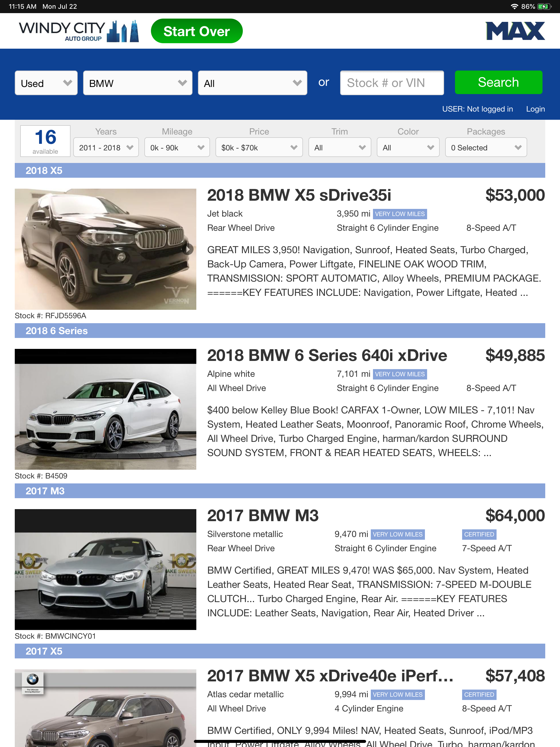The height and width of the screenshot is (747, 560).
Task: Open the Used condition dropdown
Action: point(46,83)
